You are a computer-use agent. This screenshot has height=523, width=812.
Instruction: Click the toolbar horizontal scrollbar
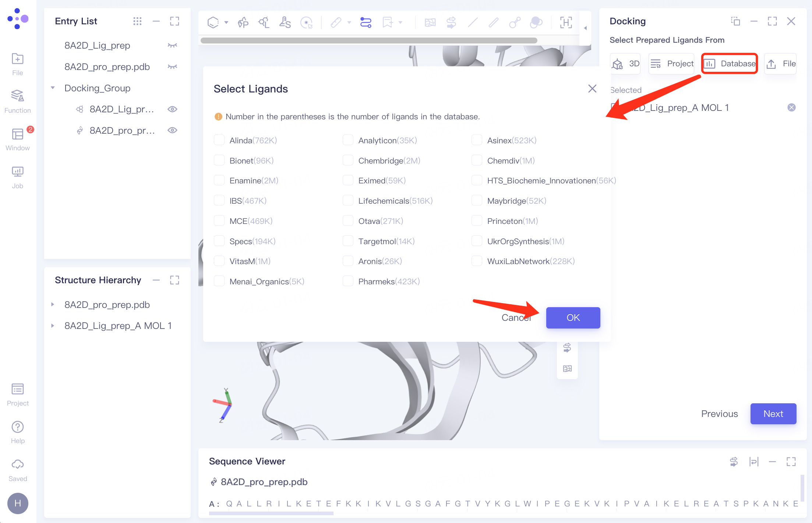click(368, 41)
